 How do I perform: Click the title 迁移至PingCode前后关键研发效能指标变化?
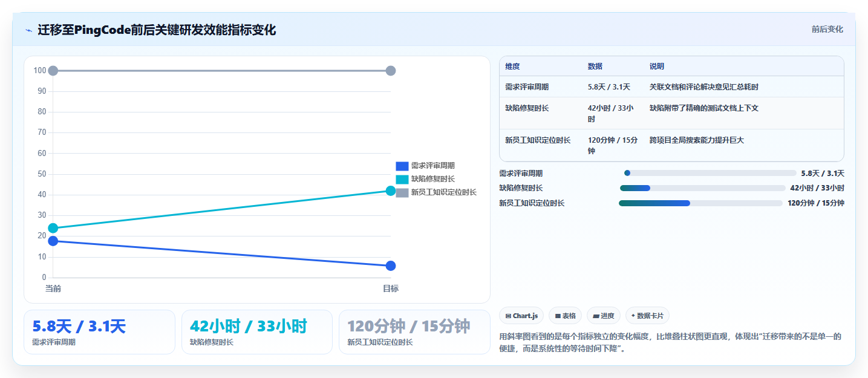pos(157,30)
